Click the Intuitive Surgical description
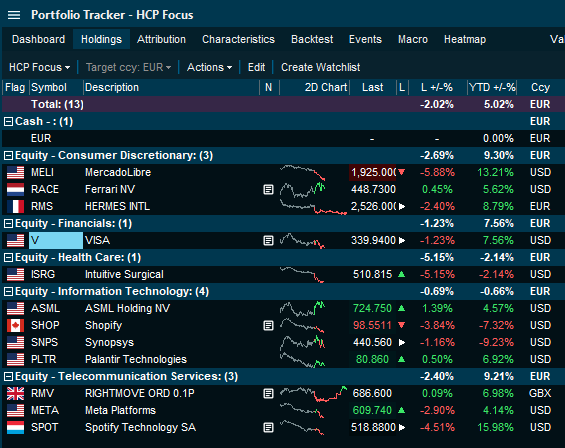Viewport: 565px width, 448px height. click(x=124, y=274)
